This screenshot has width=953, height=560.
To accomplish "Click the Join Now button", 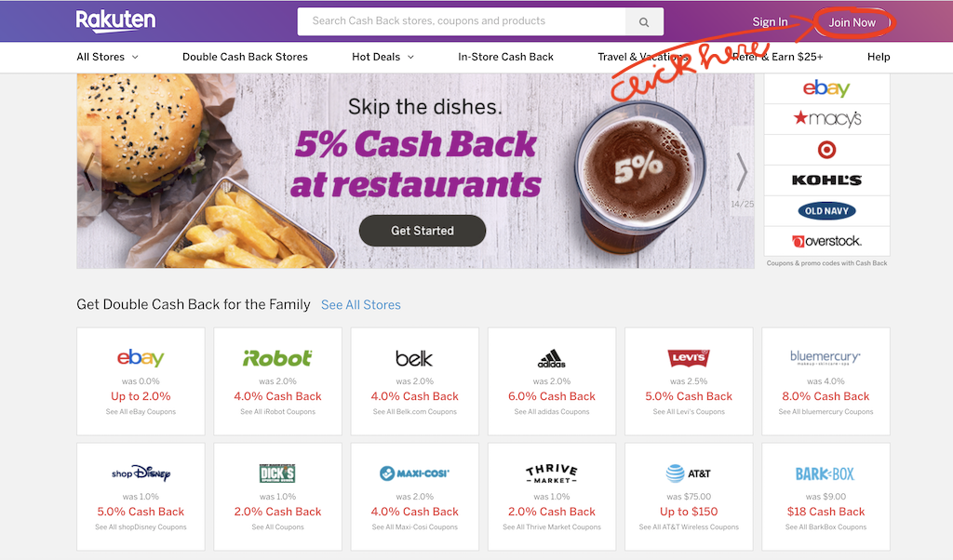I will point(852,22).
